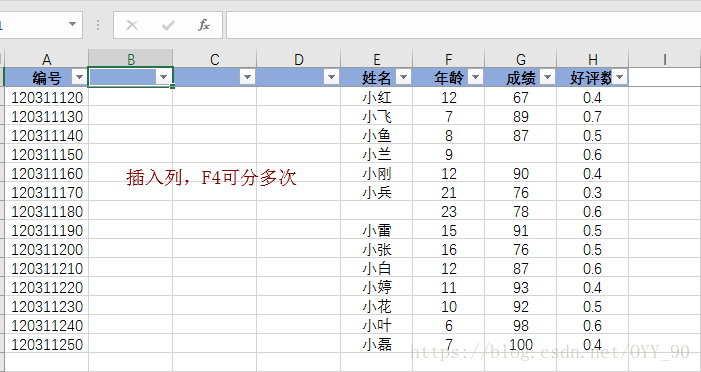Select cell containing 120311200
Screen dimensions: 701x372
click(x=46, y=249)
